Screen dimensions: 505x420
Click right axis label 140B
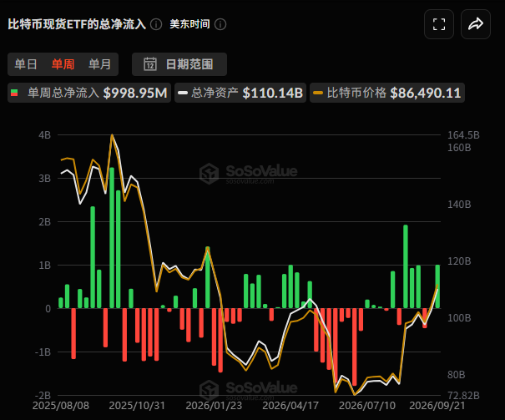(459, 205)
